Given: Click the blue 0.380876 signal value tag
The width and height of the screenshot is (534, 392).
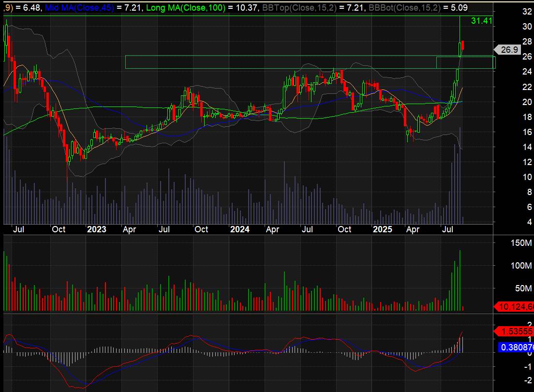Looking at the screenshot, I should 516,347.
